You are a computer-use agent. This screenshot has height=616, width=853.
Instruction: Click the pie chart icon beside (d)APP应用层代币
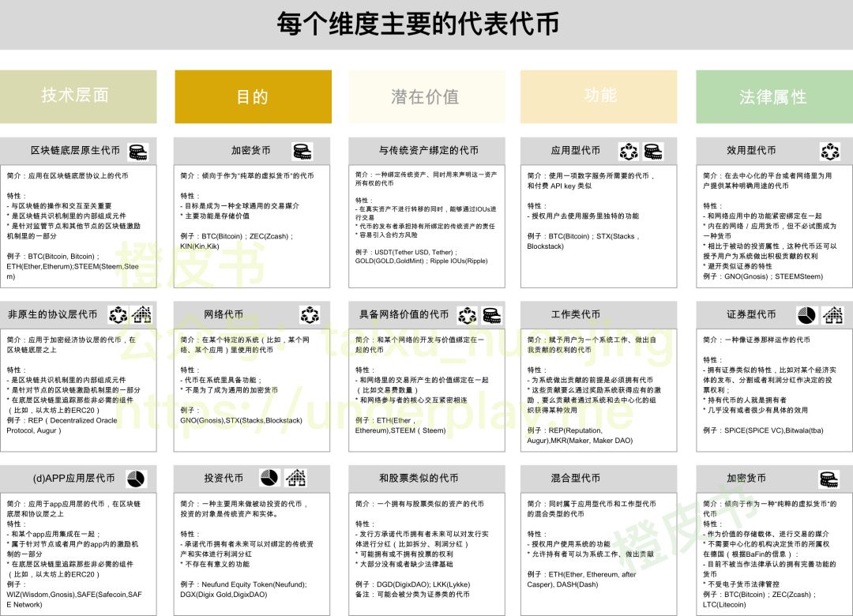tap(136, 479)
